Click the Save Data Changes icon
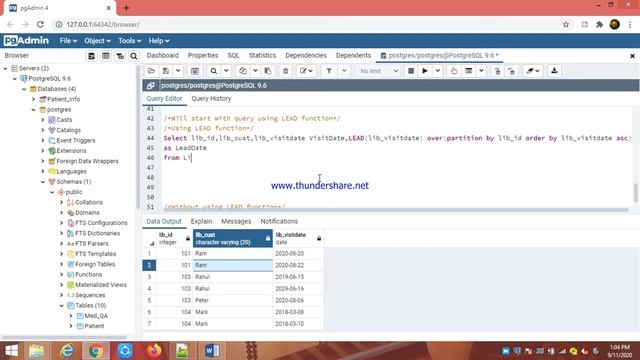 [x=195, y=71]
